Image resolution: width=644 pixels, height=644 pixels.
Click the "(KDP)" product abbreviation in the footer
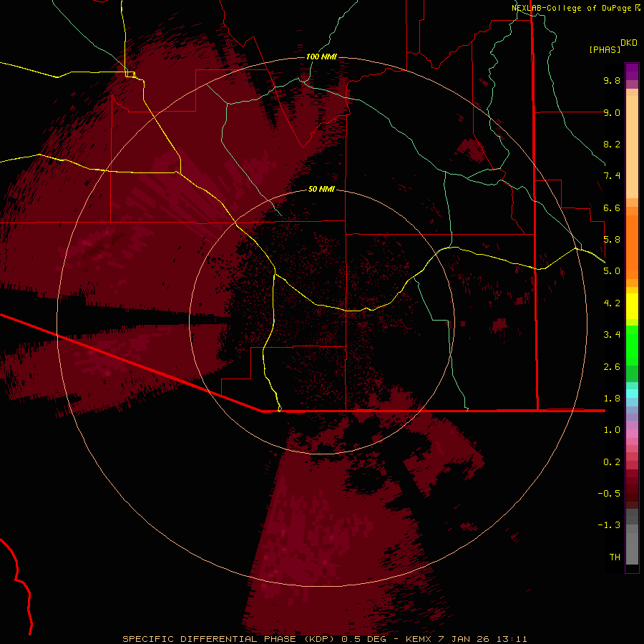click(x=321, y=639)
